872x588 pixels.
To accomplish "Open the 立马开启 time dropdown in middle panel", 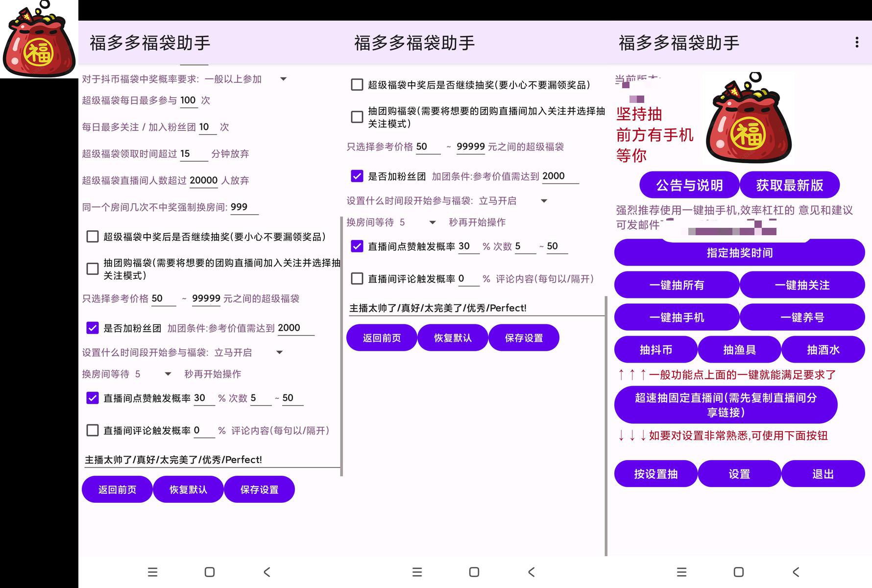I will pyautogui.click(x=544, y=200).
